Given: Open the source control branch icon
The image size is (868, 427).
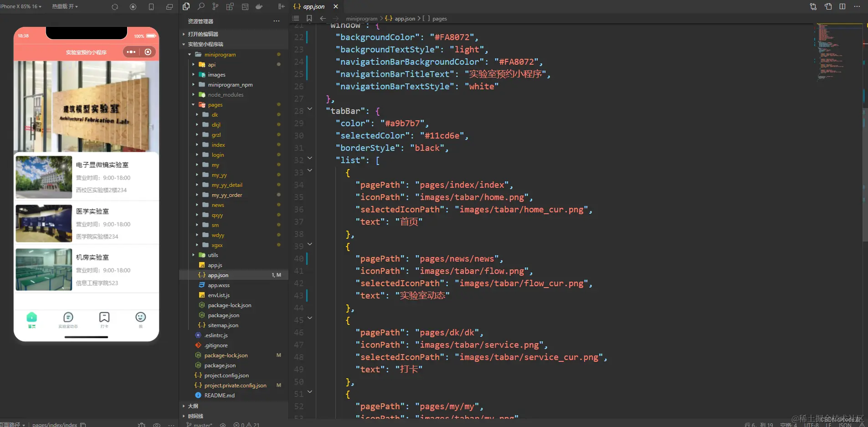Looking at the screenshot, I should (x=216, y=6).
